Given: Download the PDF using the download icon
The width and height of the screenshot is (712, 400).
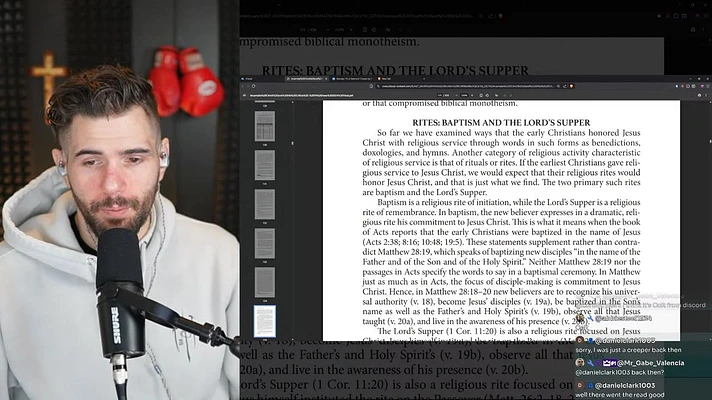Looking at the screenshot, I should (x=699, y=95).
